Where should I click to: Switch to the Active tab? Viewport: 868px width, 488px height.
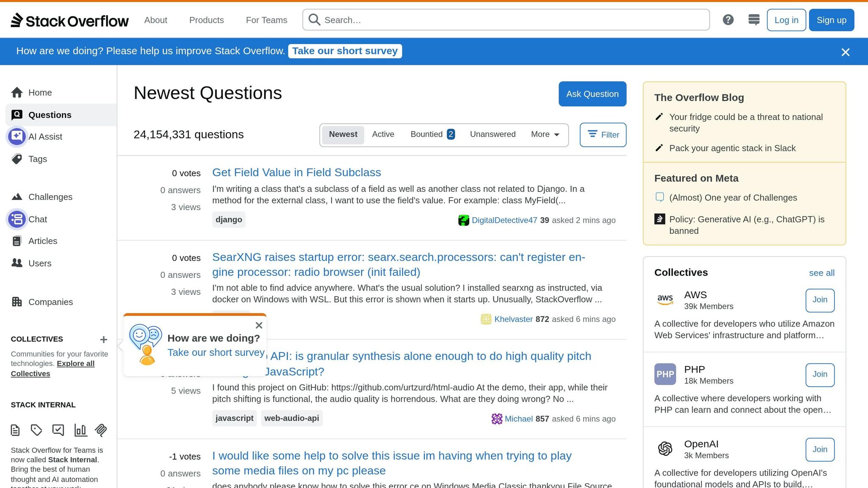(383, 134)
